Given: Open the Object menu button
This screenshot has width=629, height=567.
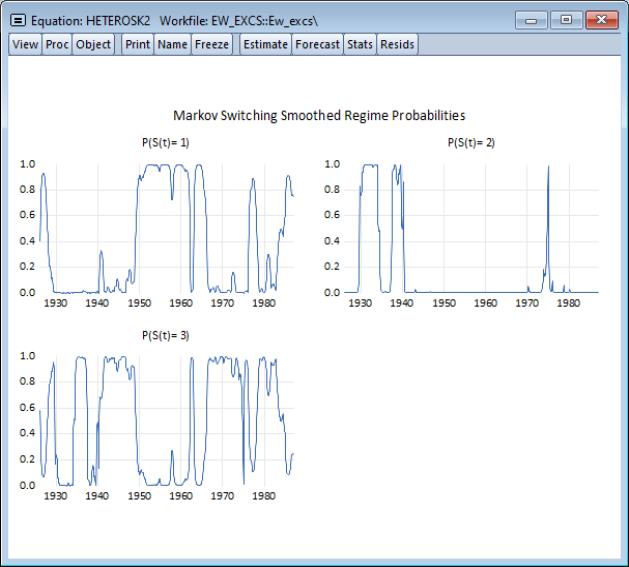Looking at the screenshot, I should point(93,44).
